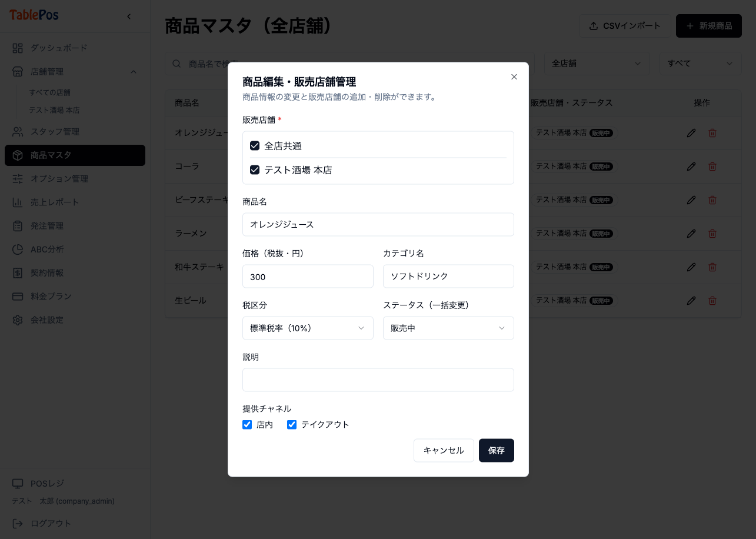756x539 pixels.
Task: Open オプション管理 in the sidebar
Action: pos(75,179)
